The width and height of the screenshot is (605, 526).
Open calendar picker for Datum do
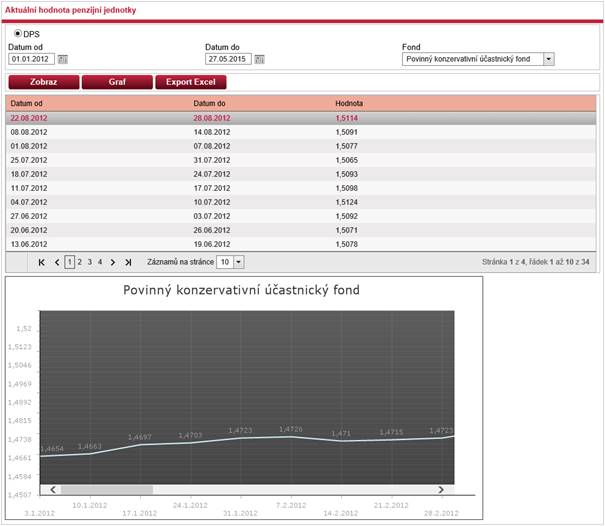(260, 59)
